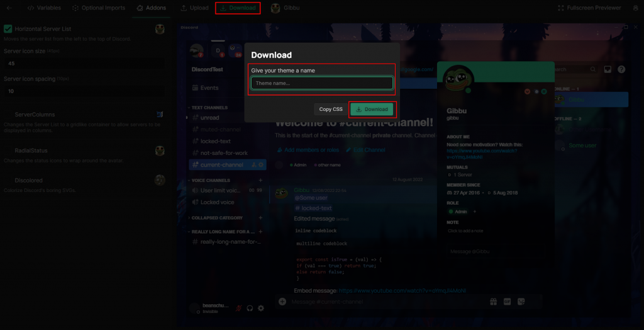Click the microphone mute icon in user panel
The height and width of the screenshot is (330, 644).
(x=238, y=308)
